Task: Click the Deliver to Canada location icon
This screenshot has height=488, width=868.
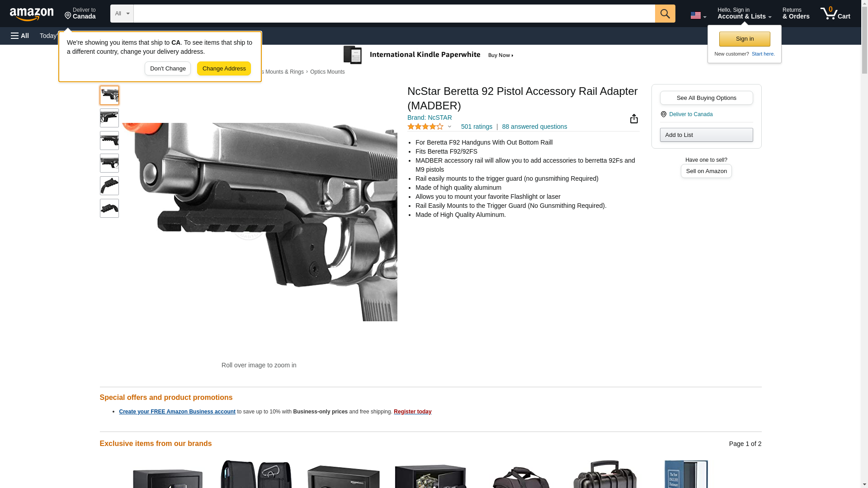Action: (x=663, y=114)
